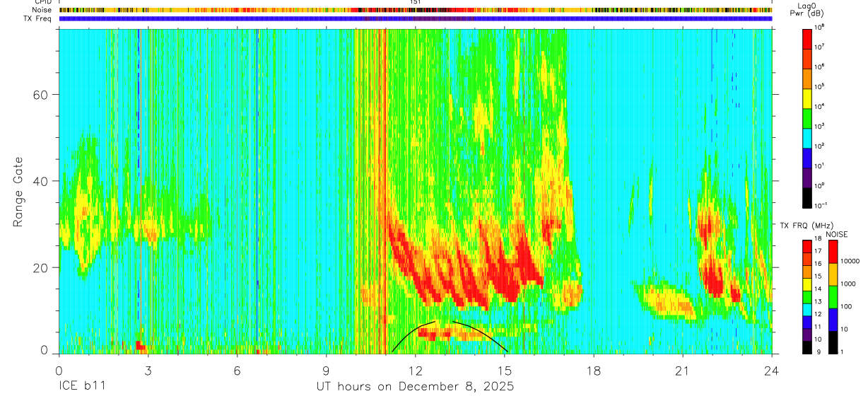Image resolution: width=868 pixels, height=401 pixels.
Task: Click the blue TX Freq strip above the plot
Action: [x=415, y=18]
